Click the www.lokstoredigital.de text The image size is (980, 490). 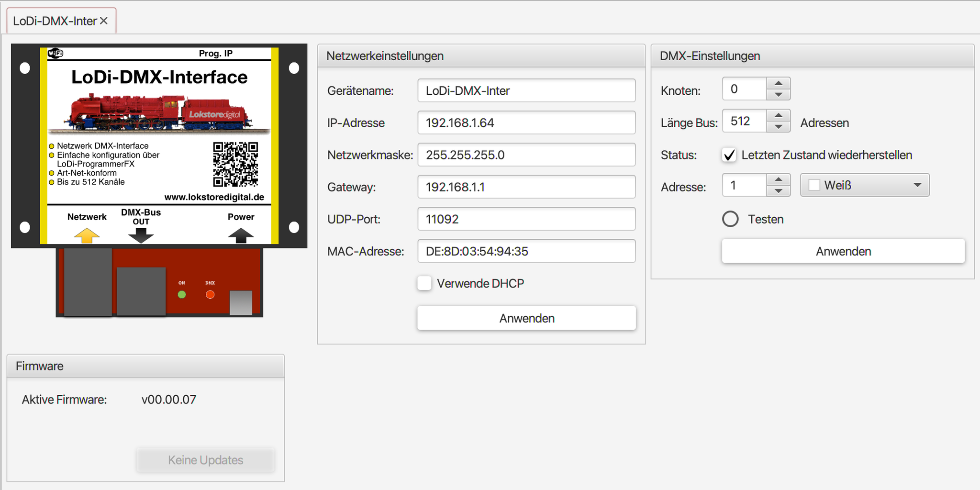[214, 197]
